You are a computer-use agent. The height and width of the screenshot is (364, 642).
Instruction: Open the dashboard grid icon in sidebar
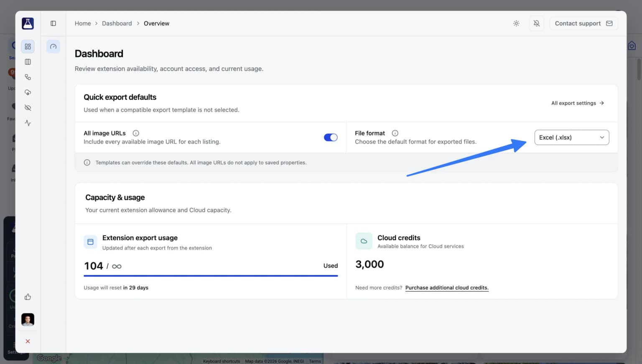(x=28, y=46)
